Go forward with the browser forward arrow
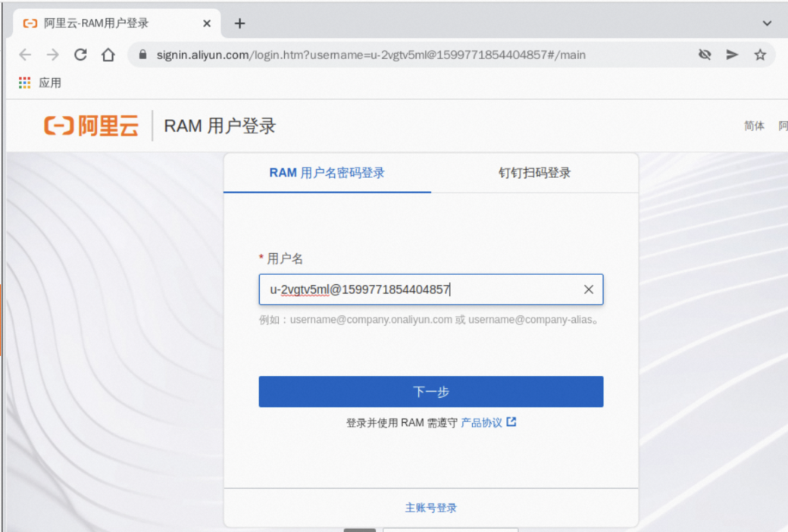788x532 pixels. tap(53, 55)
